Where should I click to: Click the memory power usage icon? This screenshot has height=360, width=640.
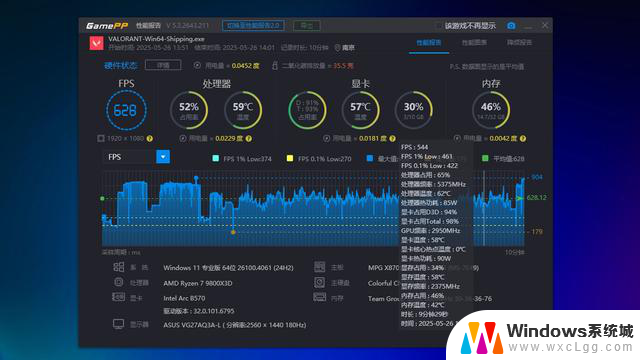point(457,139)
